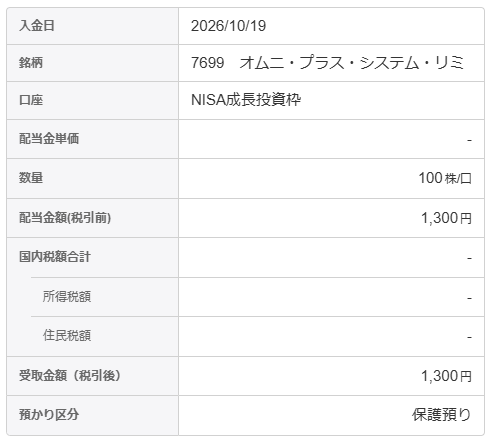Image resolution: width=487 pixels, height=438 pixels.
Task: Click the dash value for 配当金単価
Action: [469, 140]
